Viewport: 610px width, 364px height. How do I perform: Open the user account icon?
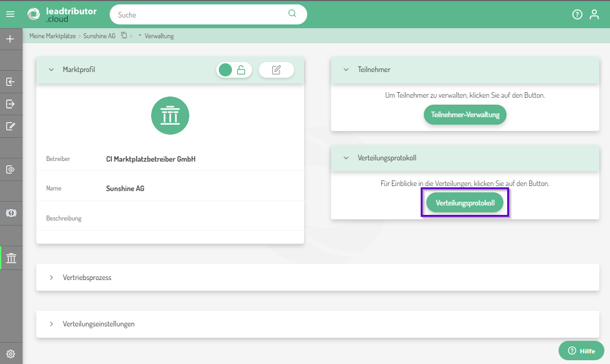[594, 14]
